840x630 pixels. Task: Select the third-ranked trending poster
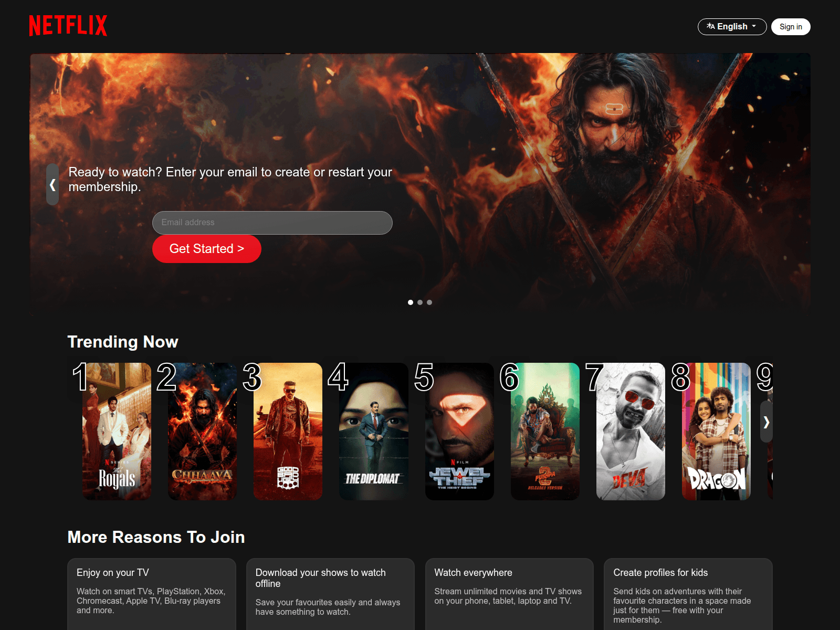288,431
